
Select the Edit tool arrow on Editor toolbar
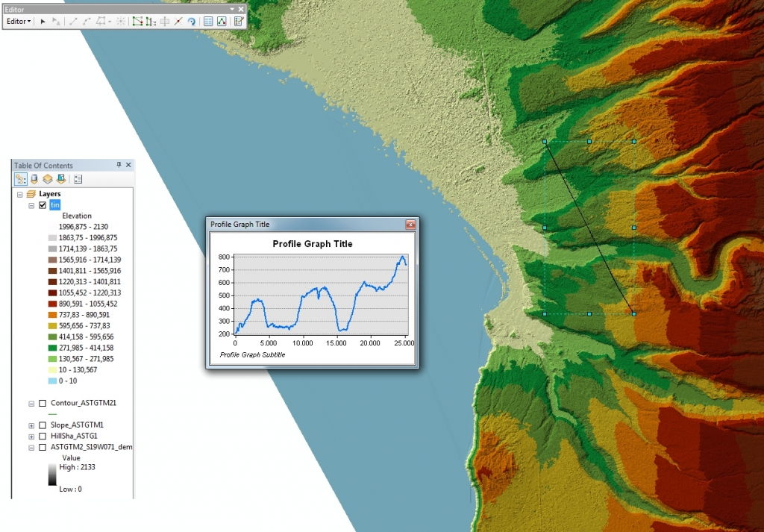click(x=43, y=21)
